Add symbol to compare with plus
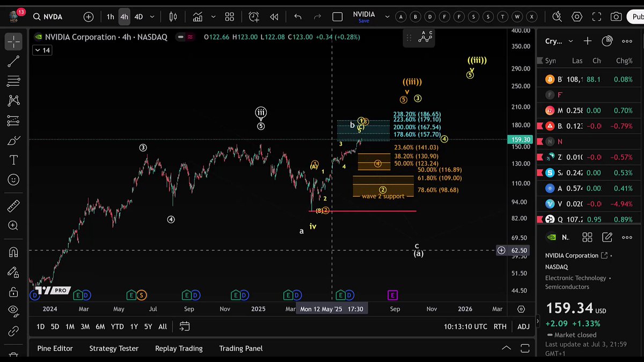Viewport: 644px width, 362px height. pos(89,17)
